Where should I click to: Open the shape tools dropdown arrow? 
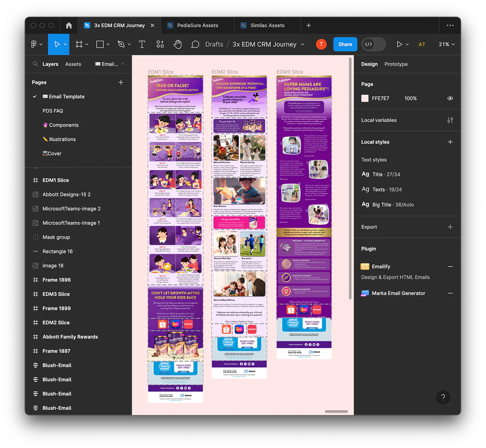click(108, 44)
